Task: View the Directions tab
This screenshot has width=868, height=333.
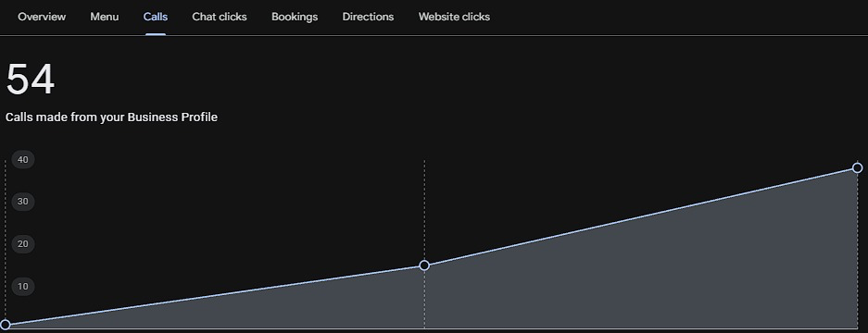Action: [x=368, y=17]
